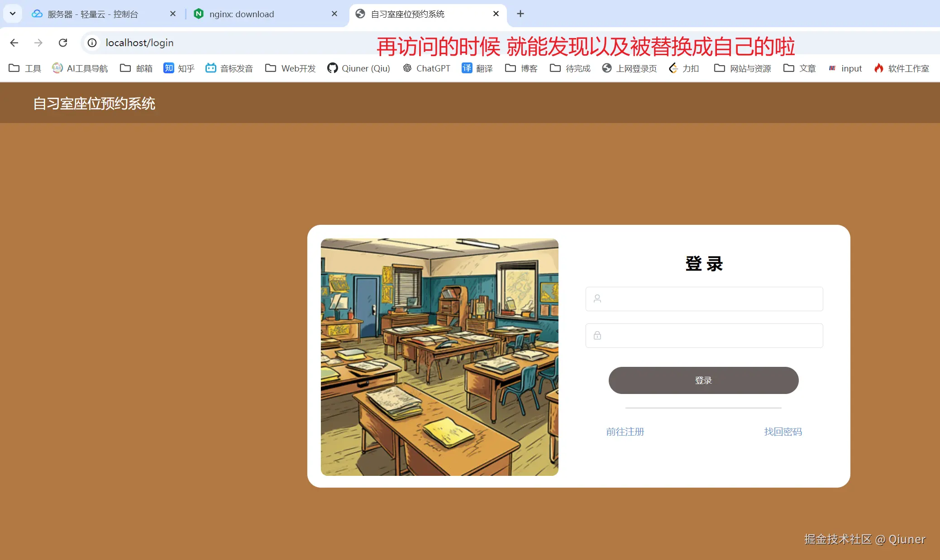Expand the Web开发 bookmark folder
Screen dimensions: 940x560
click(x=291, y=68)
